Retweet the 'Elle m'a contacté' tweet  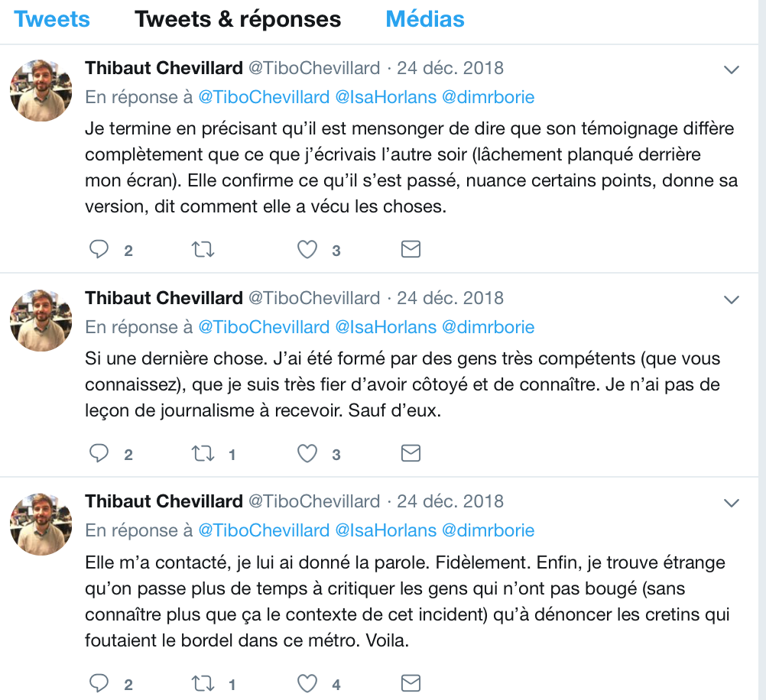pyautogui.click(x=203, y=683)
